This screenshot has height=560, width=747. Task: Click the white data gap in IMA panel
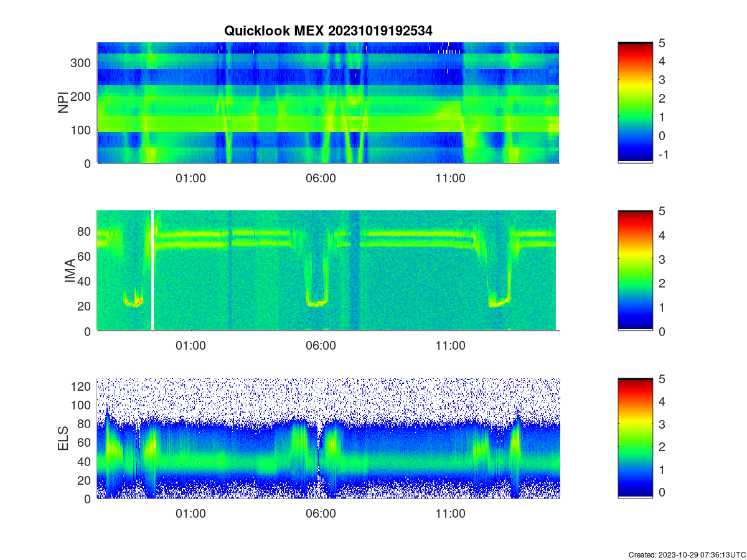point(153,271)
